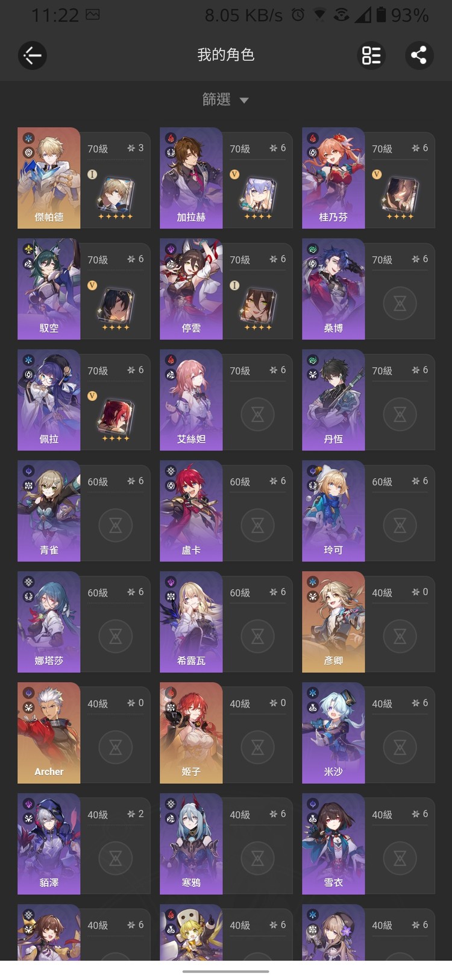452x980 pixels.
Task: Tap the share icon
Action: pyautogui.click(x=419, y=55)
